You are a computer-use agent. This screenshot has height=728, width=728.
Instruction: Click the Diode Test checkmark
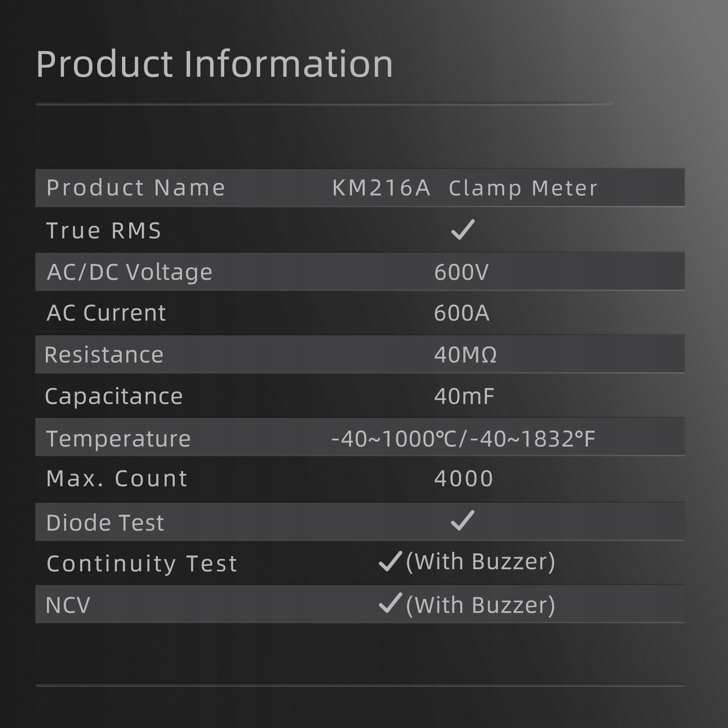click(462, 521)
